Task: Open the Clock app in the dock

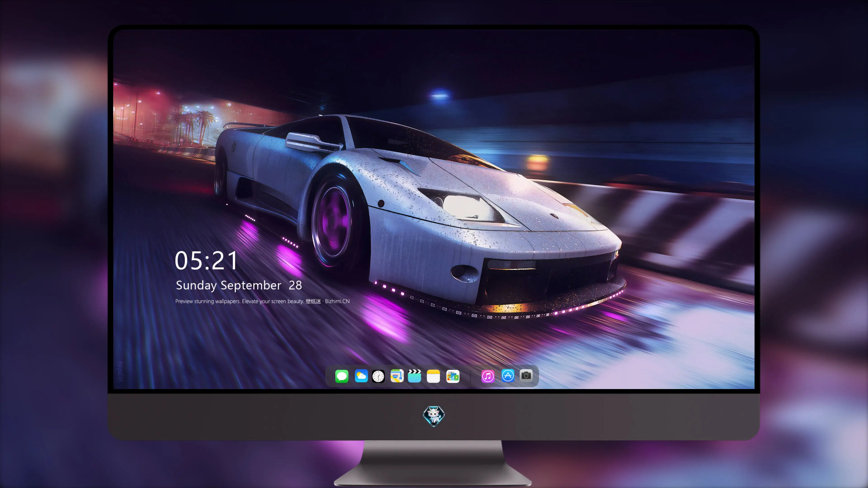Action: pyautogui.click(x=378, y=376)
